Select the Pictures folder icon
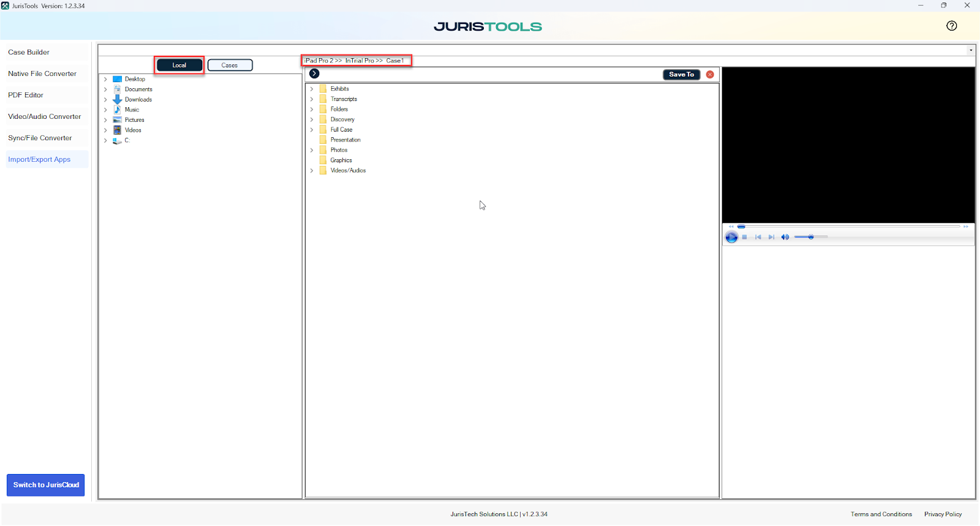Image resolution: width=980 pixels, height=526 pixels. point(117,120)
